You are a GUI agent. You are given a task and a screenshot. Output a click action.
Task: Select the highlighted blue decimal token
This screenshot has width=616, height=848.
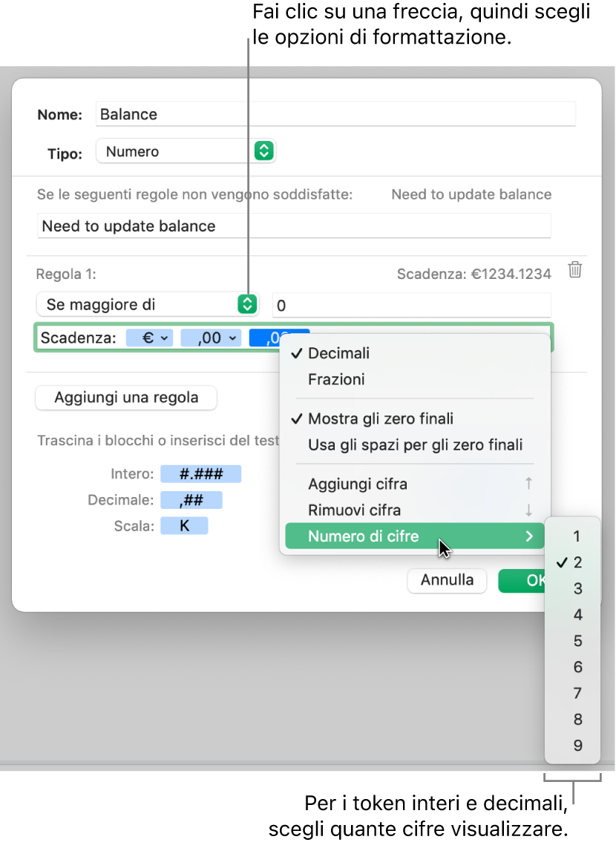coord(265,338)
